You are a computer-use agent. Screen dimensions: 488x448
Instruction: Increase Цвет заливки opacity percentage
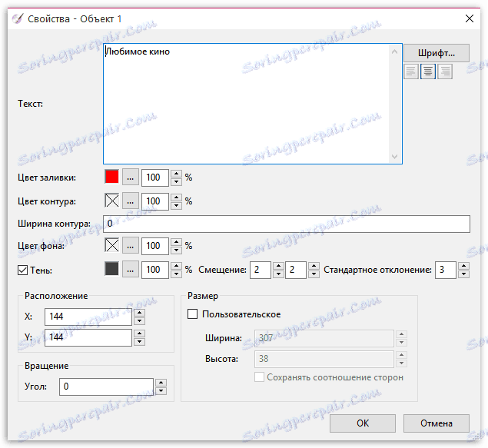click(x=177, y=174)
